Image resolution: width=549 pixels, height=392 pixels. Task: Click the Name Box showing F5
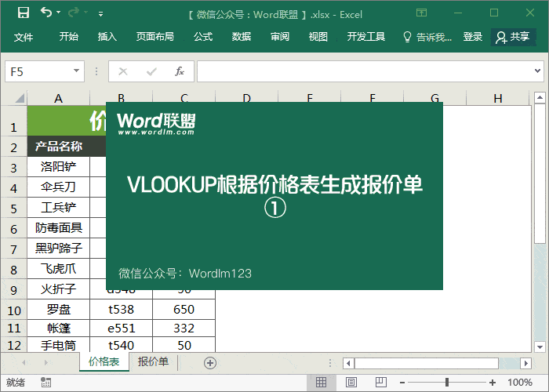(45, 72)
